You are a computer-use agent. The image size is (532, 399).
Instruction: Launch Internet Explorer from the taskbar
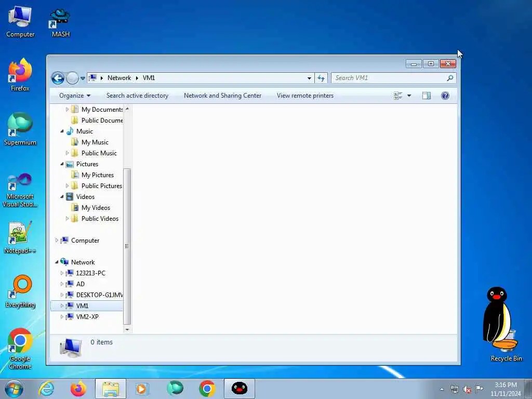(46, 389)
